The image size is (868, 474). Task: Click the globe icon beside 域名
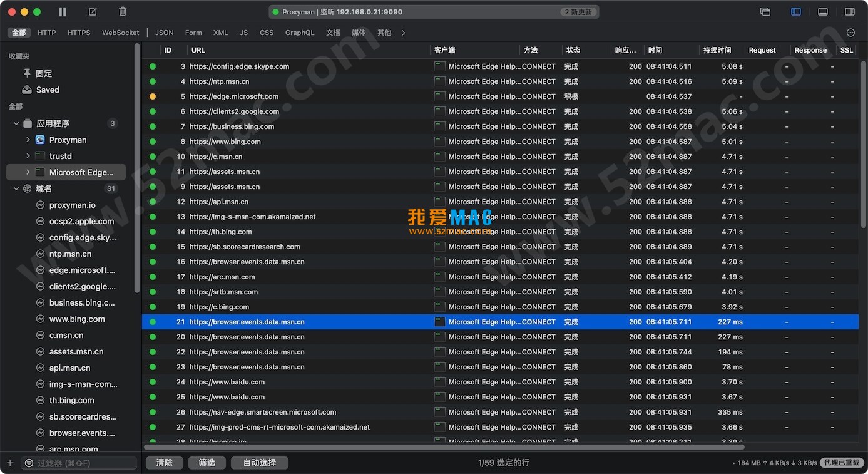pyautogui.click(x=28, y=188)
